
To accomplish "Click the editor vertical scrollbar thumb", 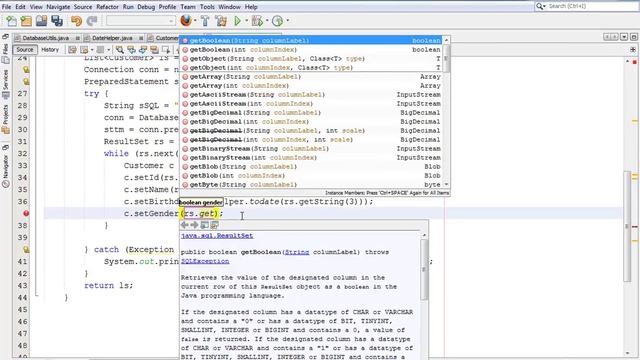I will coord(627,226).
